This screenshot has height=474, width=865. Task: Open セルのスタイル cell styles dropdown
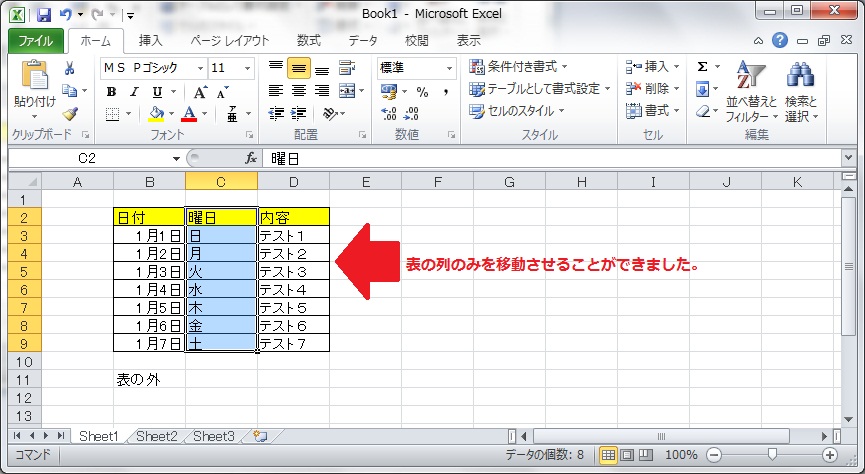[517, 111]
